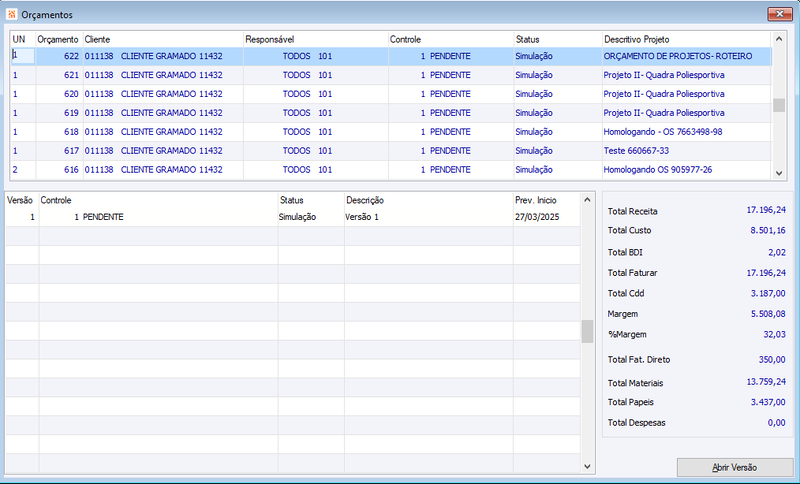Click Total Cdd value 3.187,00
The height and width of the screenshot is (484, 800).
pos(768,293)
